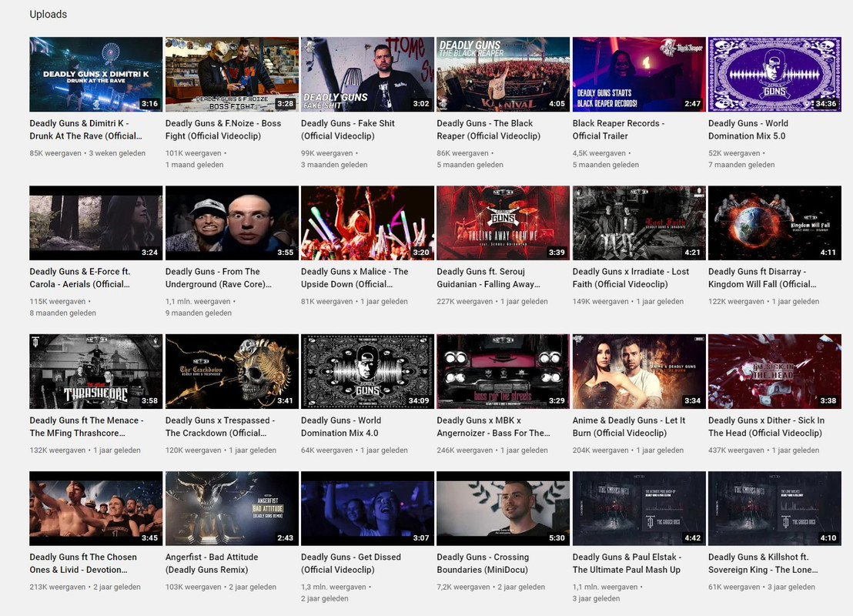Image resolution: width=853 pixels, height=616 pixels.
Task: Open World Domination Mix 4.0 thumbnail
Action: click(x=367, y=371)
